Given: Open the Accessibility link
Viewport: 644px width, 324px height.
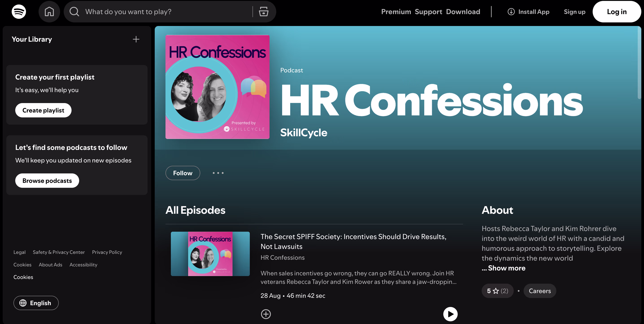Looking at the screenshot, I should point(83,265).
